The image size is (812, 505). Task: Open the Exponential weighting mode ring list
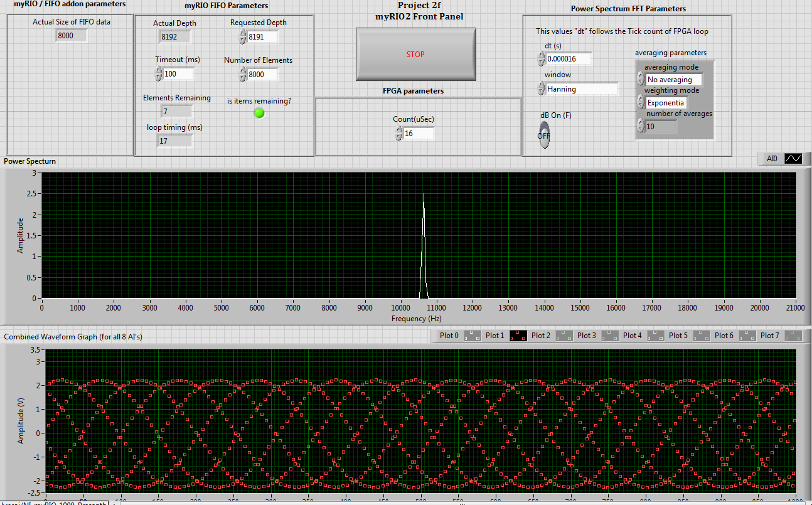[x=666, y=103]
